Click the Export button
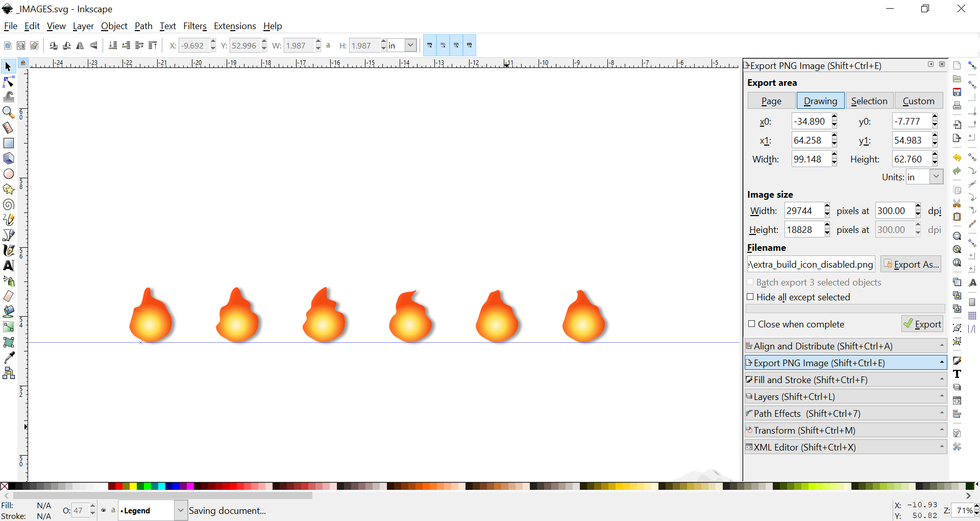Viewport: 980px width, 521px height. (923, 324)
